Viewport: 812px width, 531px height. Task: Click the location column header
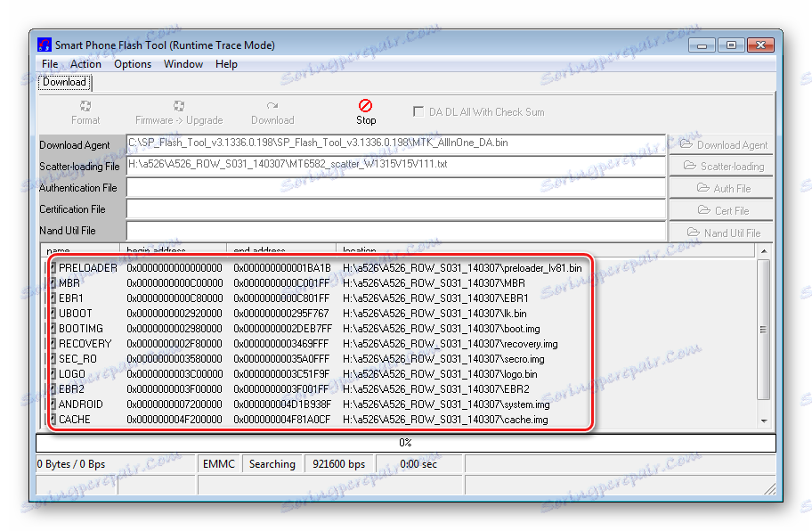(545, 250)
